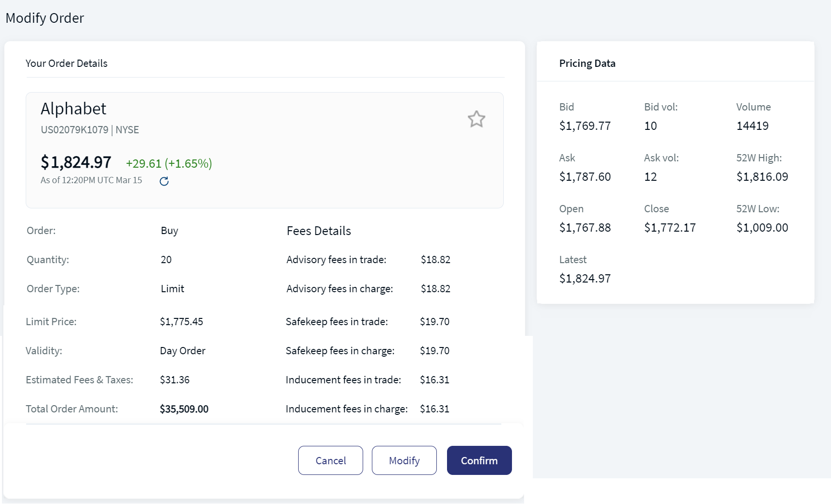Select the Pricing Data heading
Viewport: 831px width, 504px height.
[587, 63]
